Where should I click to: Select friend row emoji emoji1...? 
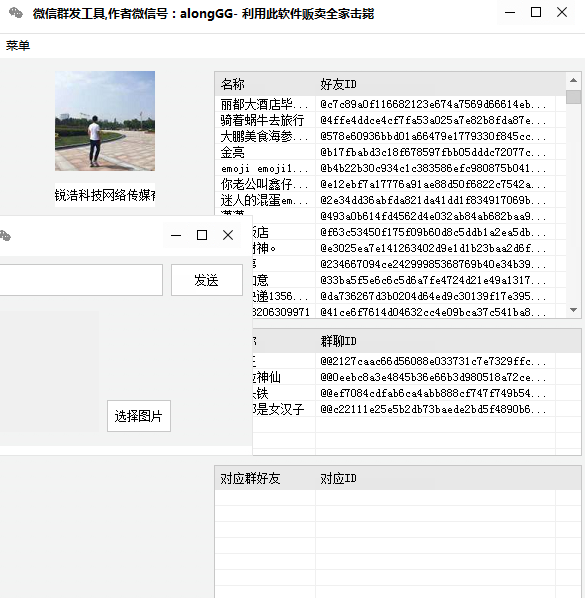coord(264,168)
